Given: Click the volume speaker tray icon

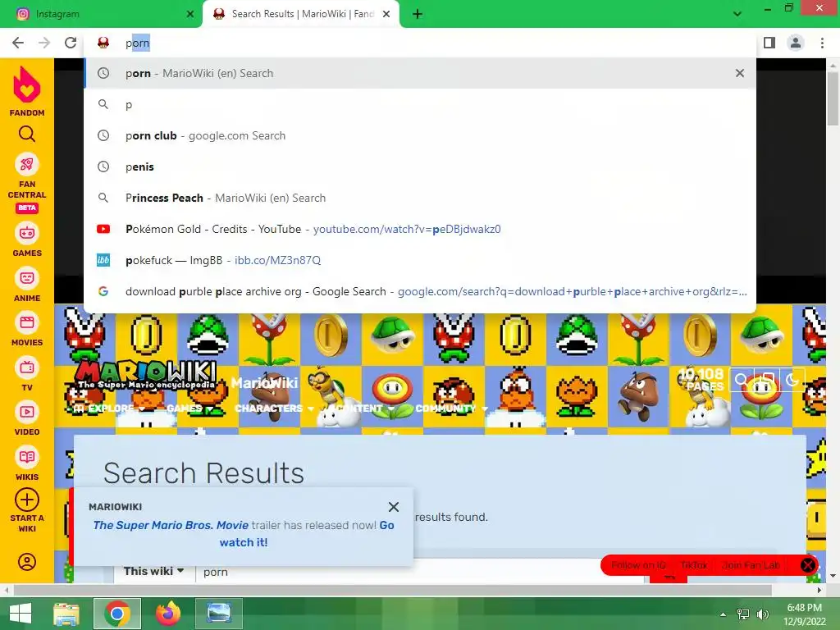Looking at the screenshot, I should click(x=762, y=614).
